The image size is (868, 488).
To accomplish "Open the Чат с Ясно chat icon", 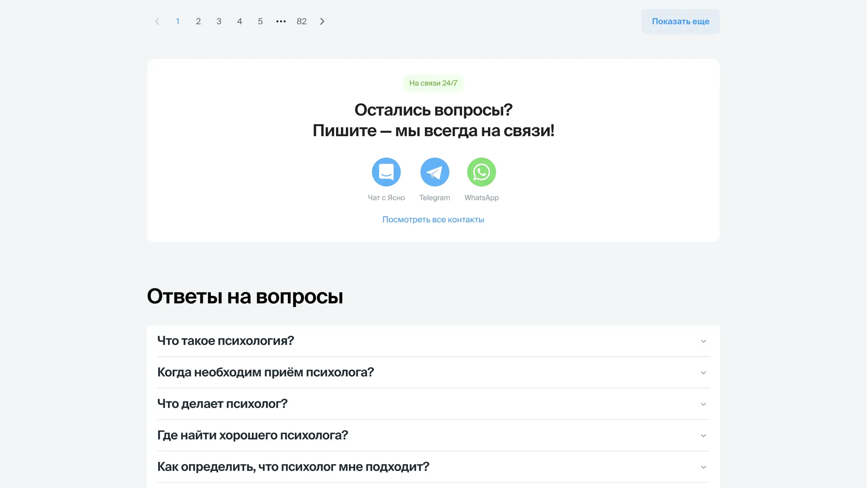I will coord(386,172).
